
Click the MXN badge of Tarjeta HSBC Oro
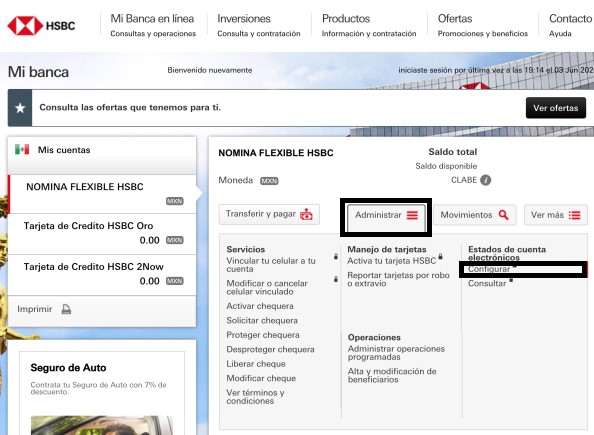pos(175,240)
